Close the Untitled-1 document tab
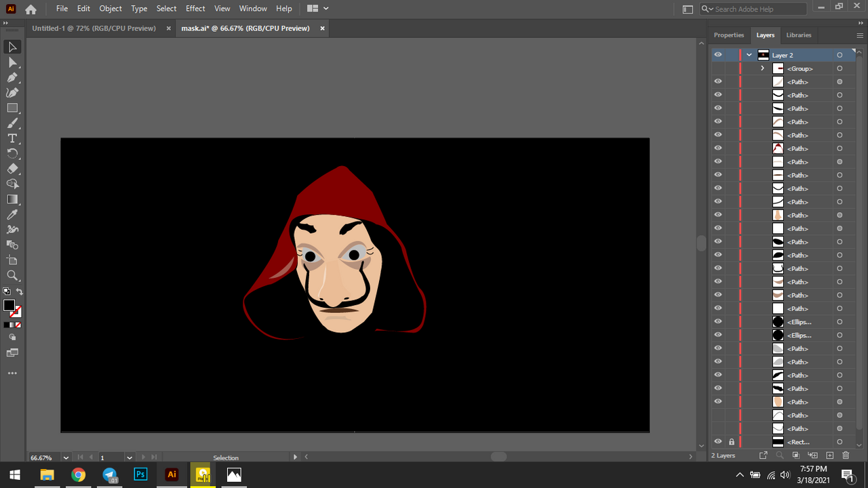The width and height of the screenshot is (868, 488). pos(167,28)
